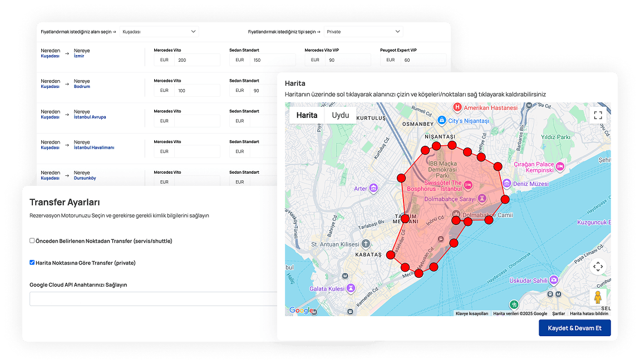
Task: Click the Kaydet & Devam Et button
Action: click(575, 328)
